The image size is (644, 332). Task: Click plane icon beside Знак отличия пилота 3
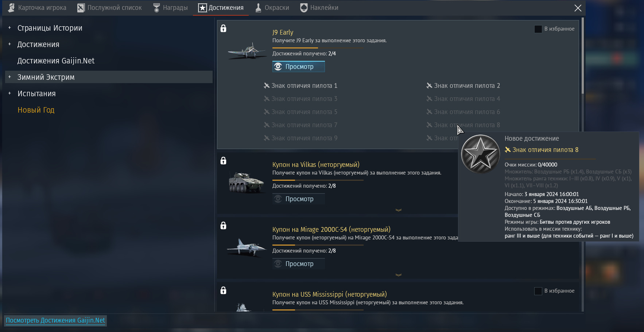[x=267, y=99]
